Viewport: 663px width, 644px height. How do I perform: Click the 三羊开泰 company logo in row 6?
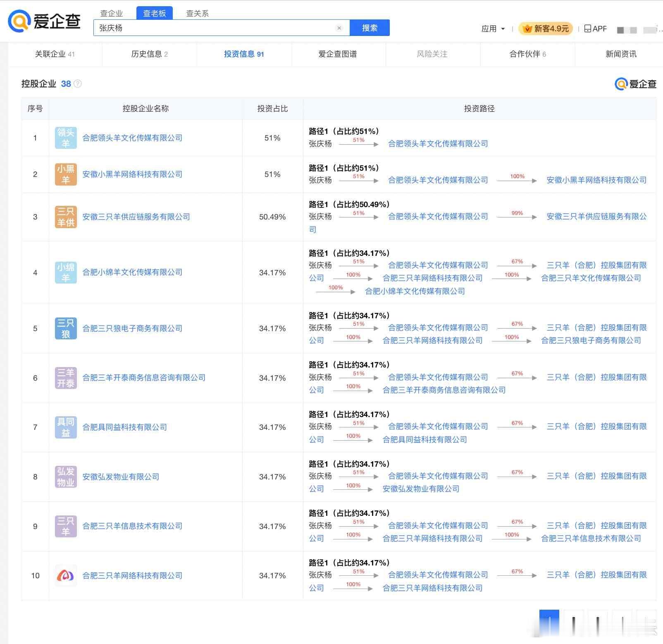click(x=66, y=378)
